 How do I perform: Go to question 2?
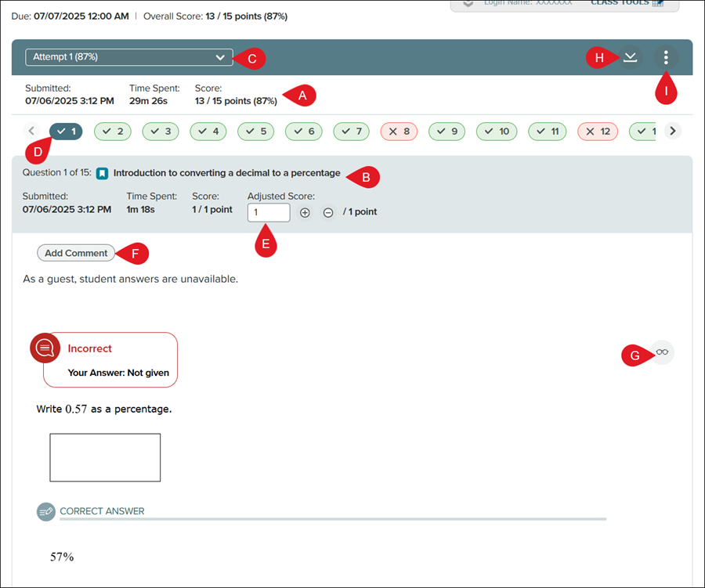(113, 132)
